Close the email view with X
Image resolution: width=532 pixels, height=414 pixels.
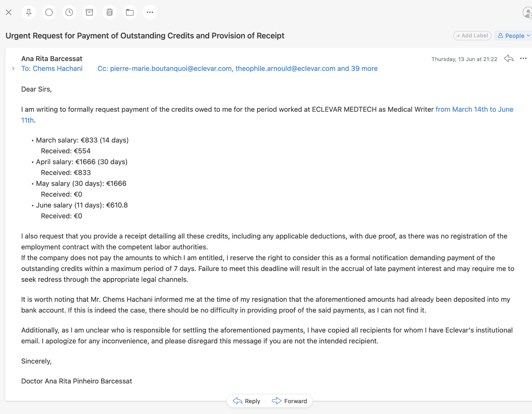pos(9,12)
